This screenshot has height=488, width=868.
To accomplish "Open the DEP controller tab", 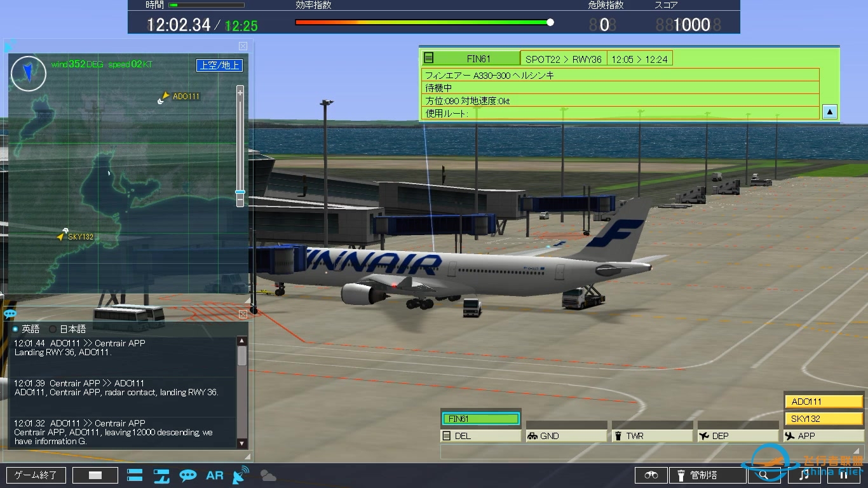I will pos(738,436).
